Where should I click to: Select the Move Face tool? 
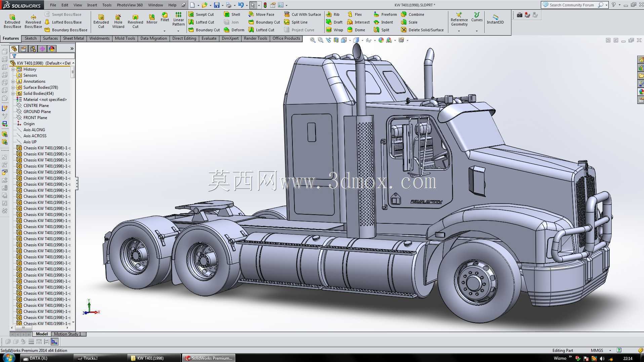261,14
